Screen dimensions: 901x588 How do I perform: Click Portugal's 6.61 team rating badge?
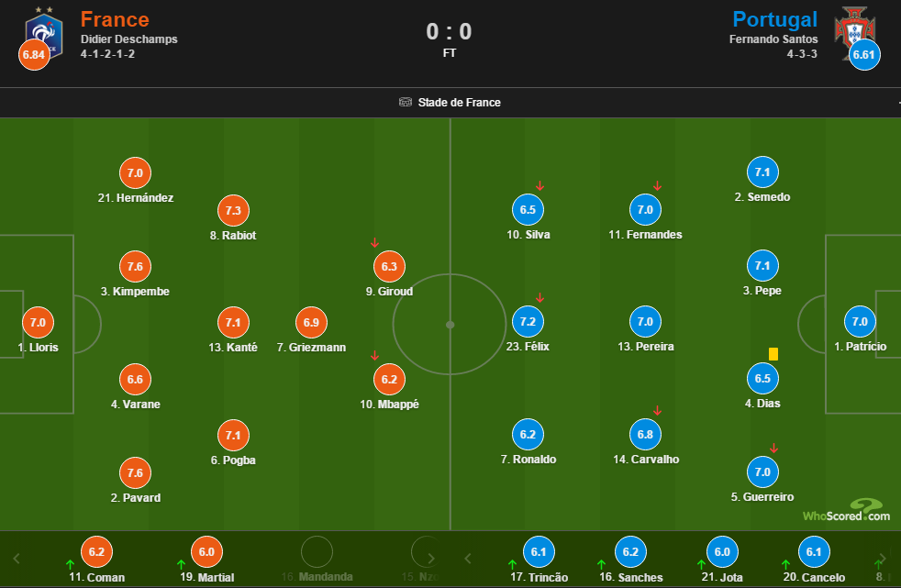(865, 55)
